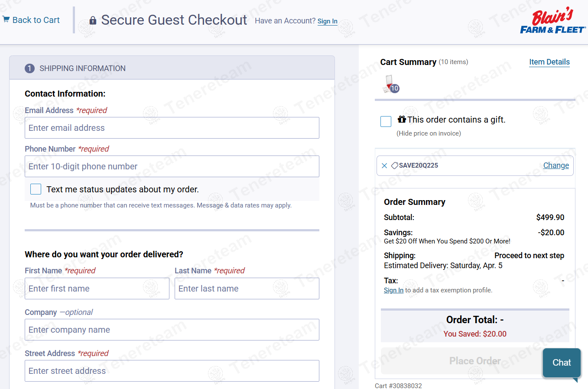The width and height of the screenshot is (588, 389).
Task: Click the promo tag icon beside SAVE20Q225
Action: [x=394, y=165]
